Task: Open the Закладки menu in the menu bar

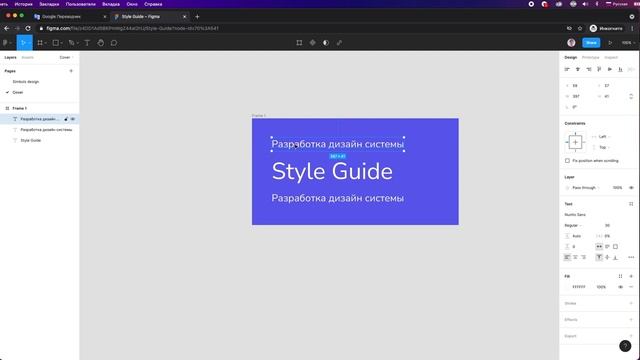Action: point(49,4)
